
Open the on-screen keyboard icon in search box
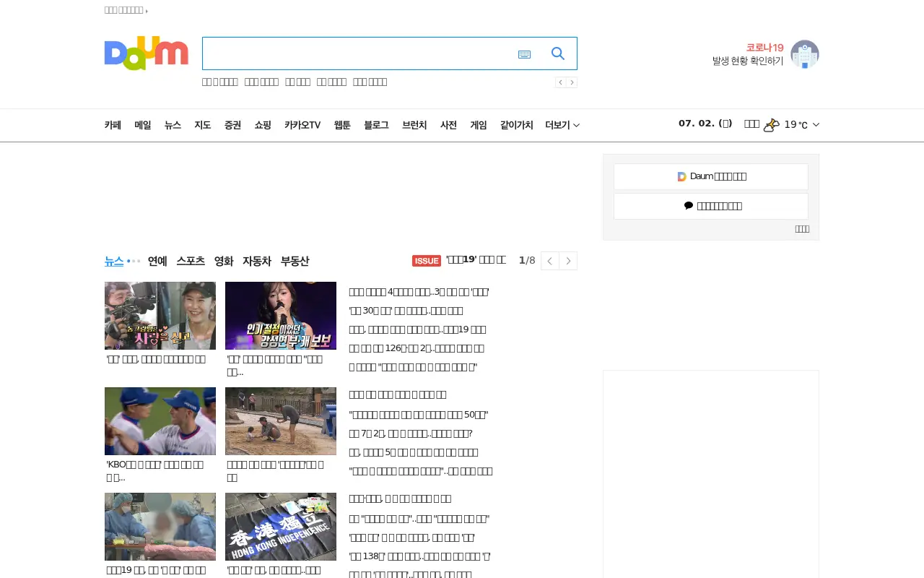click(525, 54)
